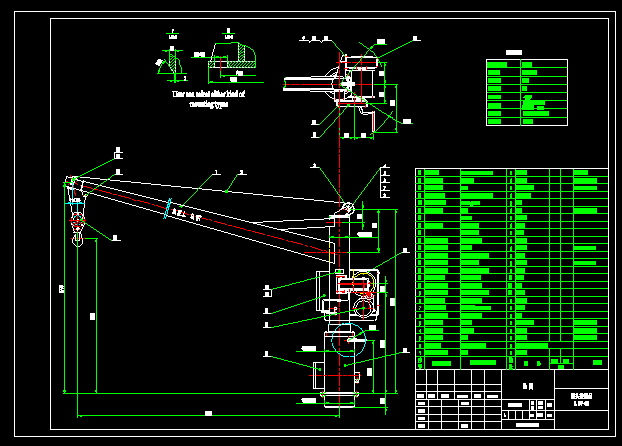Select the title above the small specification table
622x446 pixels.
[x=514, y=51]
